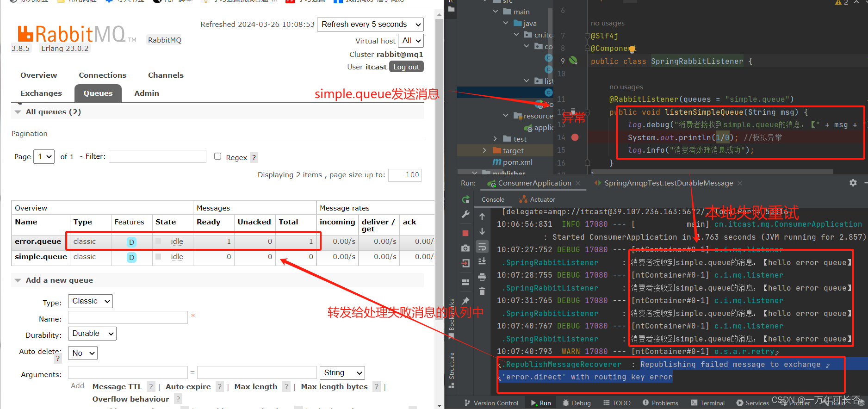
Task: Click help icon beside Message TTL
Action: click(x=151, y=387)
